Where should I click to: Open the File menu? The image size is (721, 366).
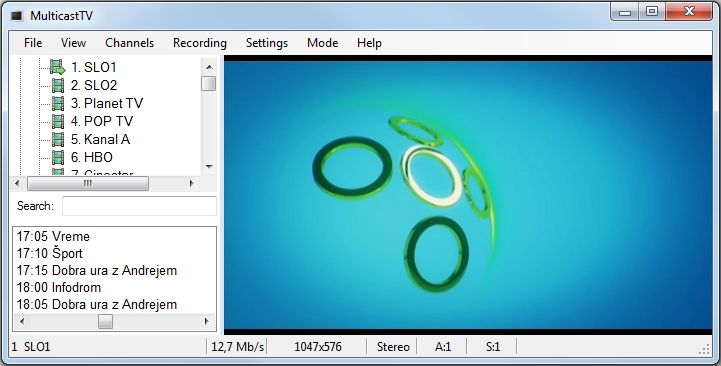tap(33, 43)
